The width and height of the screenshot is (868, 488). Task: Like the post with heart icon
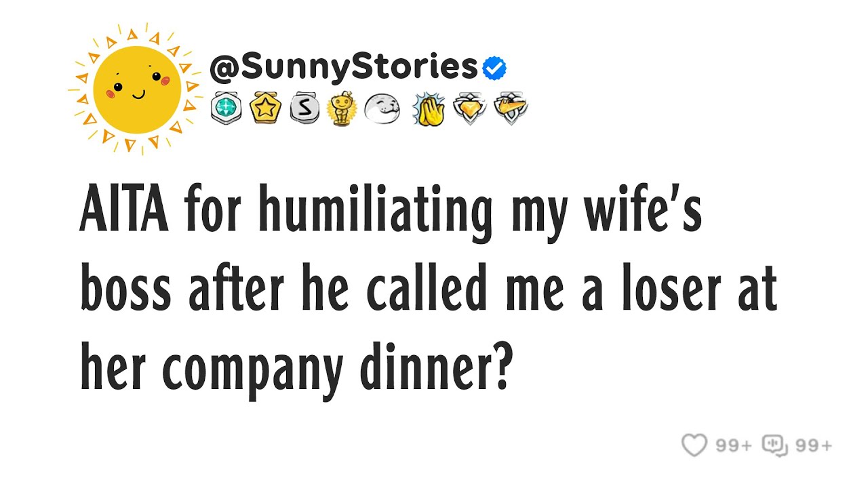694,445
